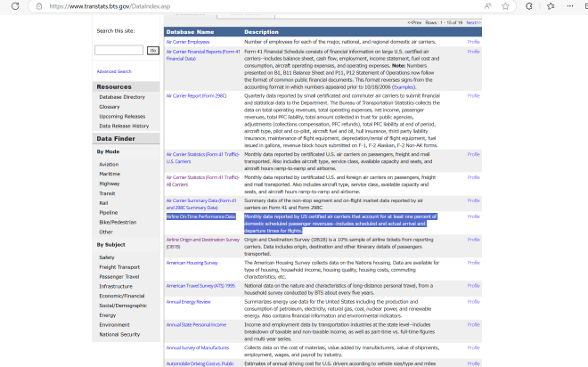Click the browser refresh icon

(12, 6)
